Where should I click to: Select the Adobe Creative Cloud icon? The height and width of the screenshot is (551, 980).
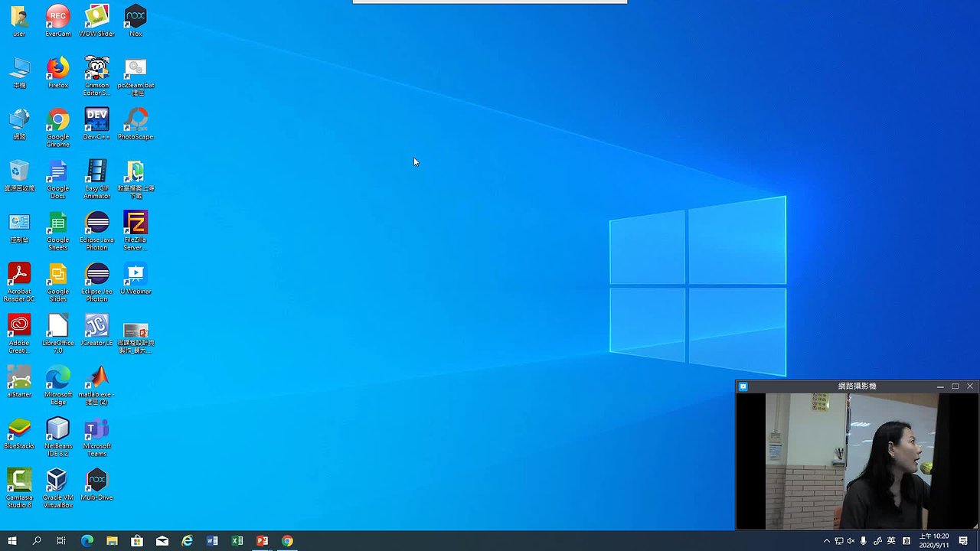pos(19,332)
